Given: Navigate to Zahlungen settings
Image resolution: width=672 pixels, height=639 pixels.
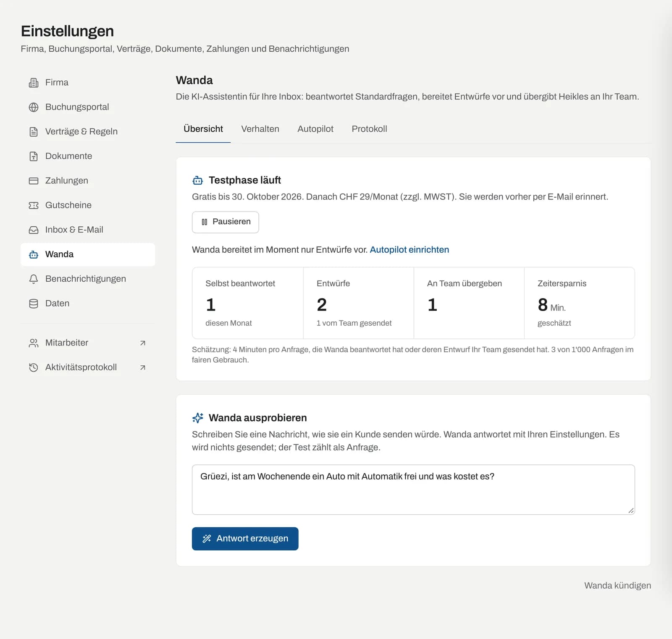Looking at the screenshot, I should 88,181.
